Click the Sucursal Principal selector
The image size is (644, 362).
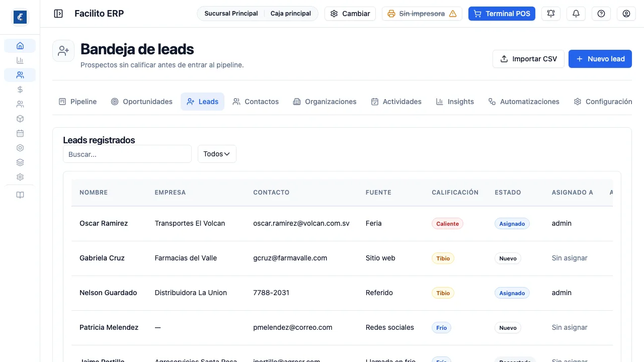(231, 14)
